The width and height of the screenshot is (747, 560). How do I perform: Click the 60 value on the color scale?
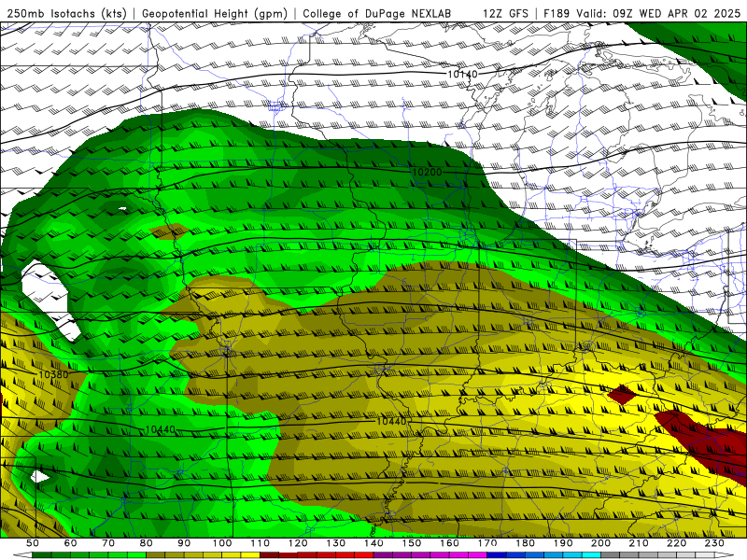coord(70,543)
